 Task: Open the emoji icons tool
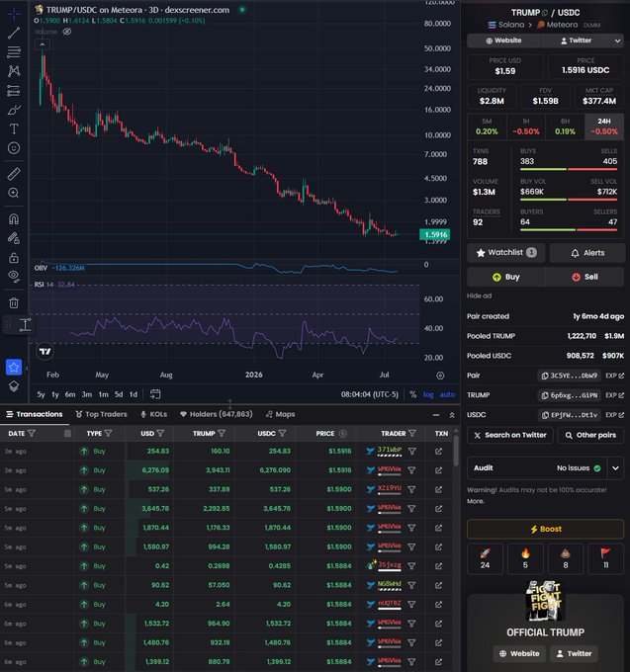point(14,148)
